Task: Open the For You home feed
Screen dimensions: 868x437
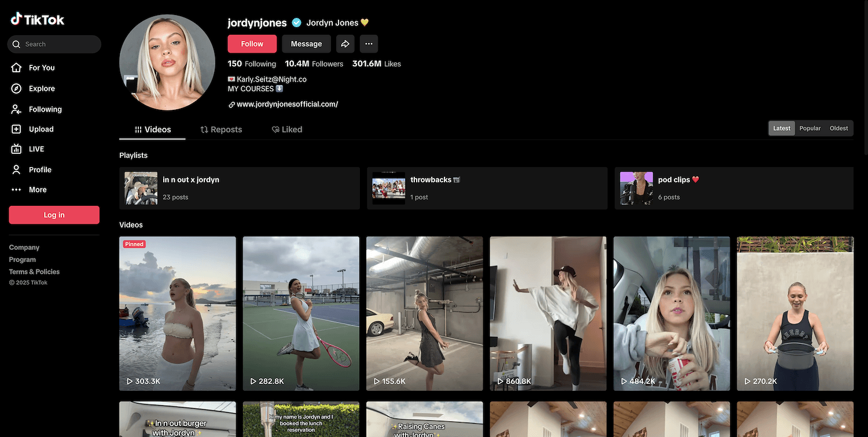Action: click(41, 68)
